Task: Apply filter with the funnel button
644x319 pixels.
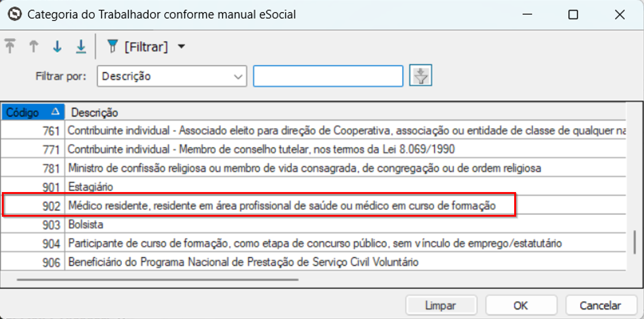Action: pos(421,76)
